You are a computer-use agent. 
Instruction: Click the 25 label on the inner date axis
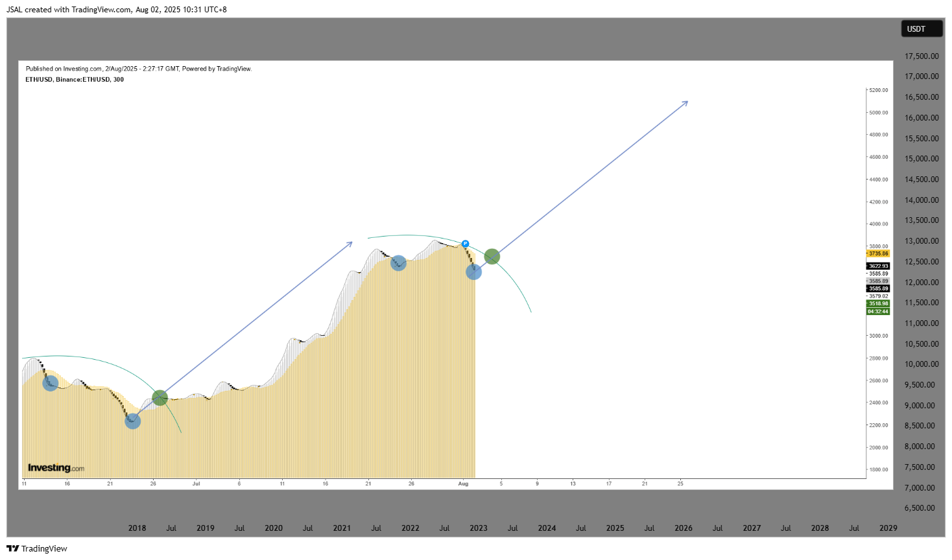coord(680,484)
